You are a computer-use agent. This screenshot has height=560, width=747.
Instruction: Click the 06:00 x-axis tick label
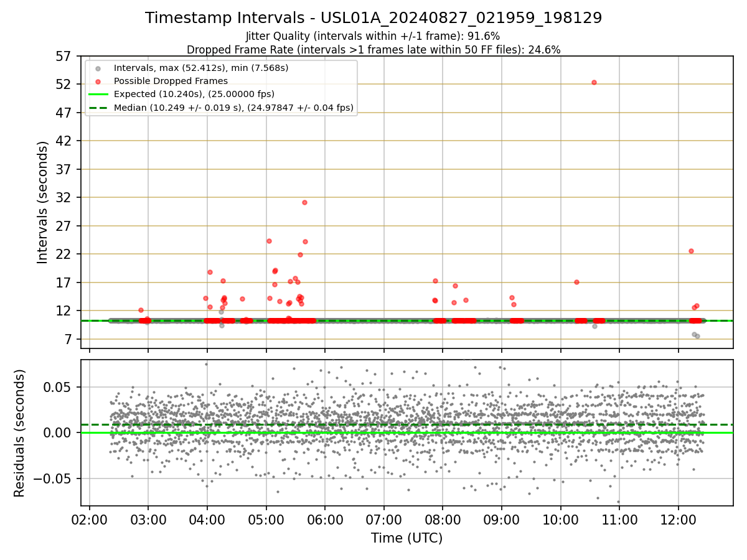click(325, 520)
